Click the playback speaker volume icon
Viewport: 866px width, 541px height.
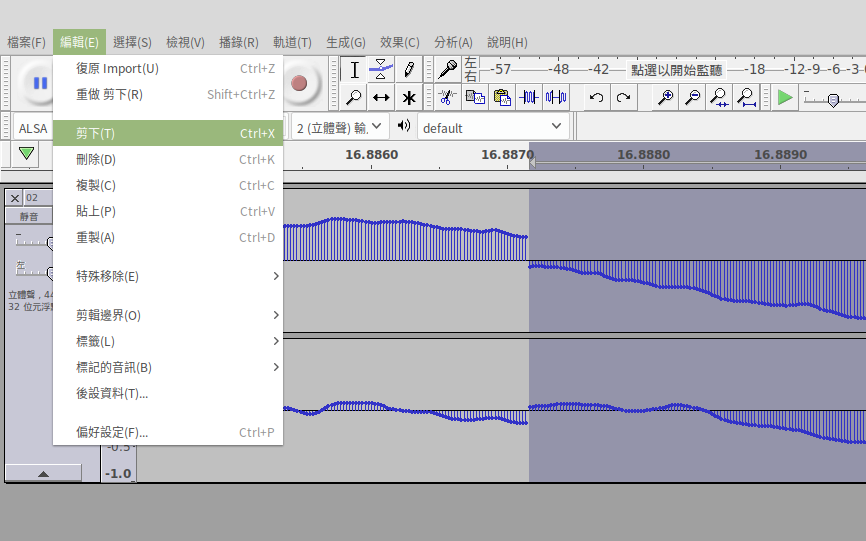click(x=404, y=126)
